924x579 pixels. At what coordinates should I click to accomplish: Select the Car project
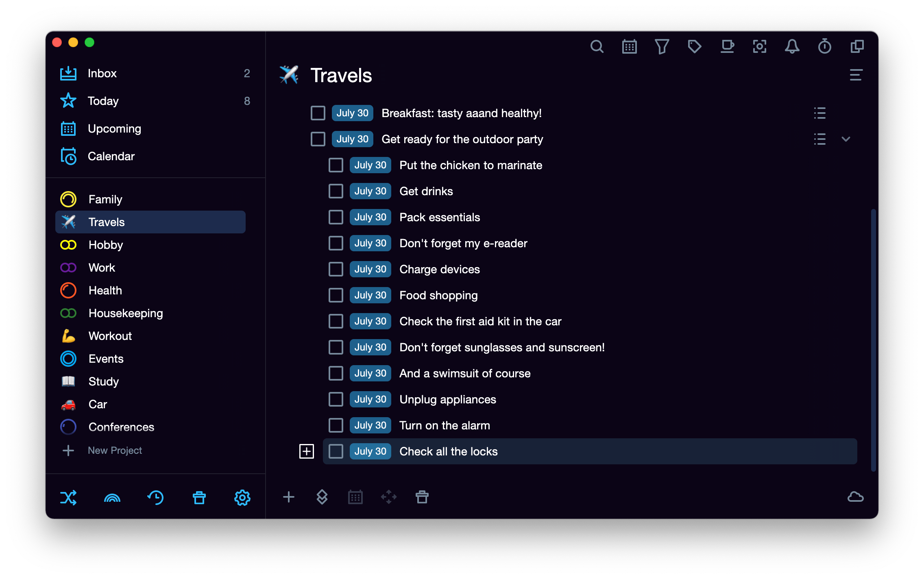tap(150, 404)
